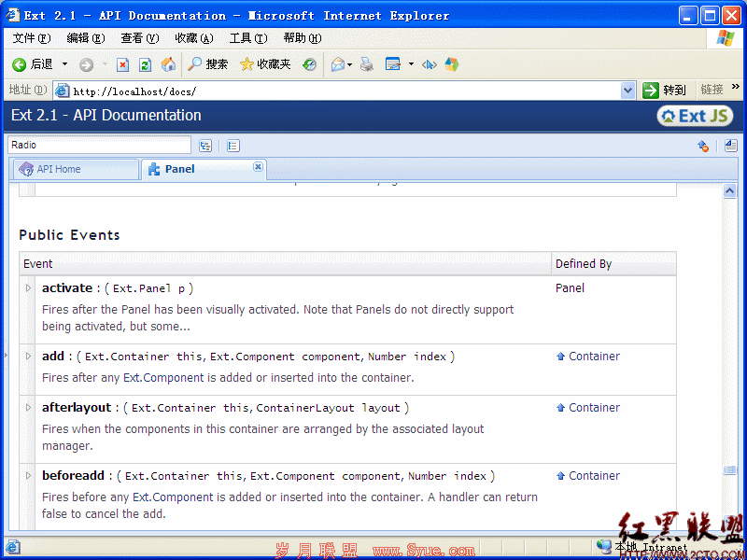Open Container link in add row
The height and width of the screenshot is (560, 747).
594,357
